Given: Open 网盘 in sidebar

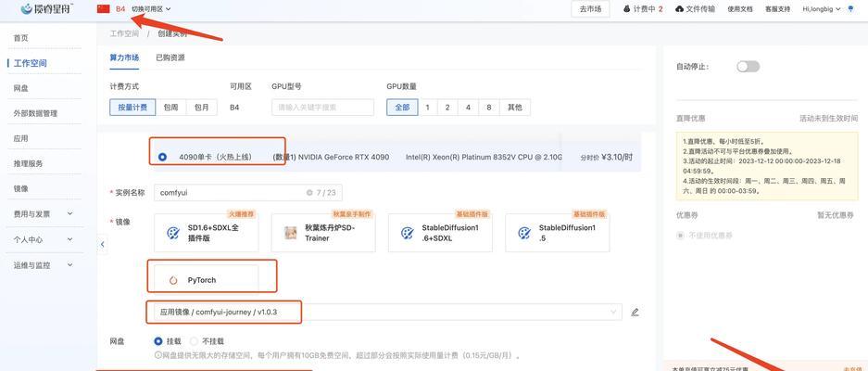Looking at the screenshot, I should point(21,88).
